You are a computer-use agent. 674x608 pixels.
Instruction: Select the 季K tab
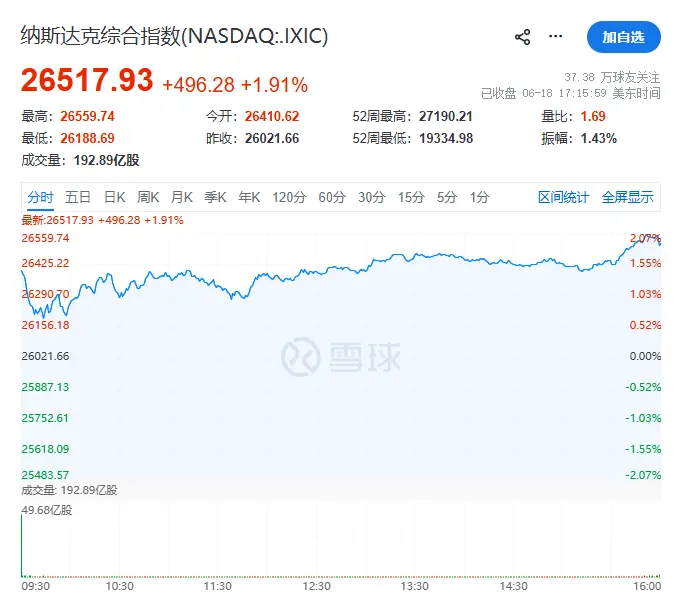pyautogui.click(x=215, y=197)
